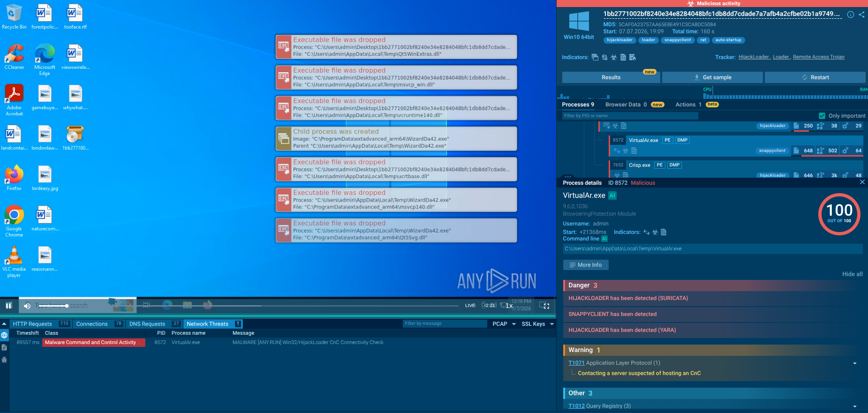Switch to Browser Data tab
This screenshot has height=413, width=868.
[x=634, y=105]
